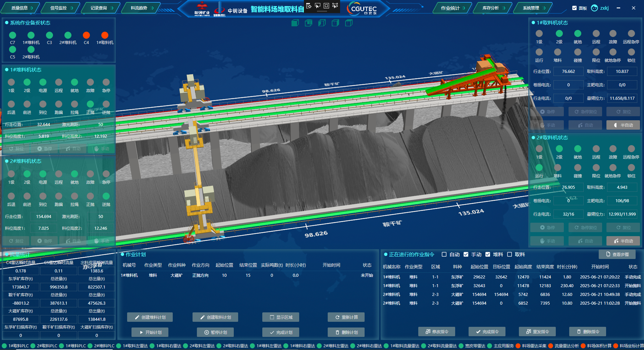Check the 取料 filter checkbox
The image size is (644, 350).
(509, 254)
